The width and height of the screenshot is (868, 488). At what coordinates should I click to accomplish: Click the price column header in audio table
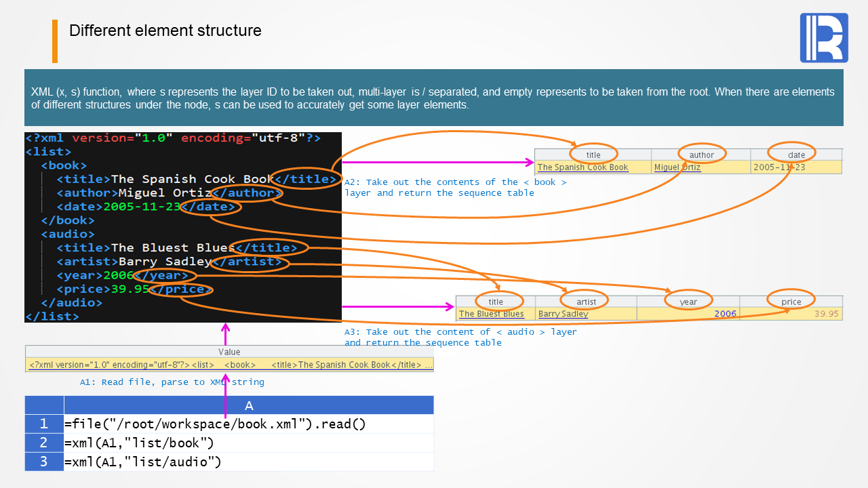tap(791, 302)
